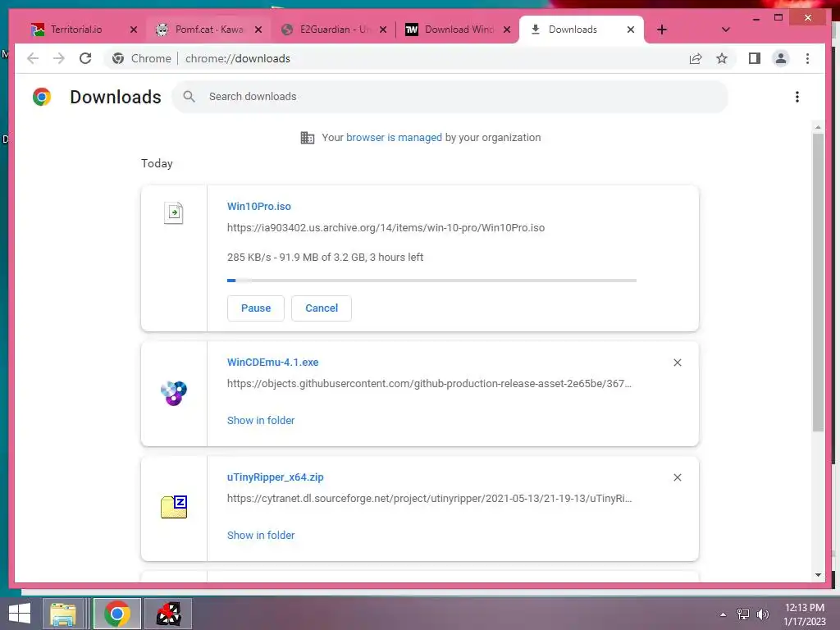Click the managed organization building icon

tap(308, 138)
